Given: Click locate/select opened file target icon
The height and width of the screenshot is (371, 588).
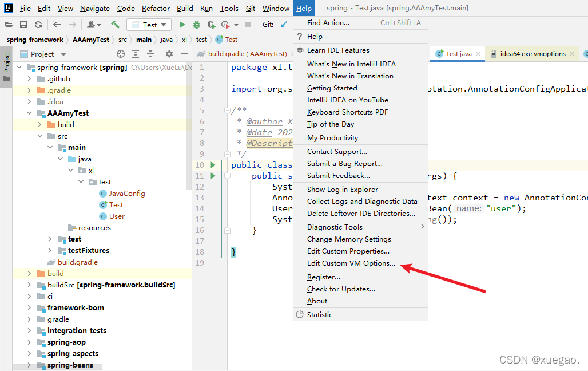Looking at the screenshot, I should pos(120,54).
